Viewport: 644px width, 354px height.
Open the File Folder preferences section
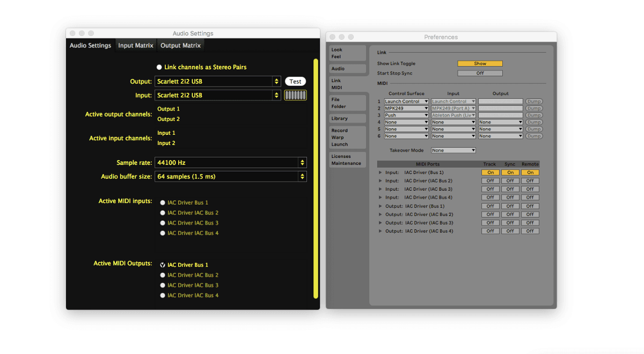tap(347, 103)
